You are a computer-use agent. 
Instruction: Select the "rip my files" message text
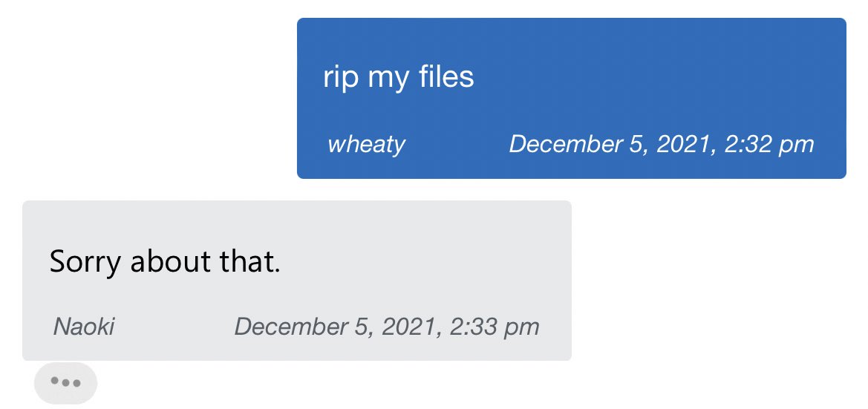[398, 77]
